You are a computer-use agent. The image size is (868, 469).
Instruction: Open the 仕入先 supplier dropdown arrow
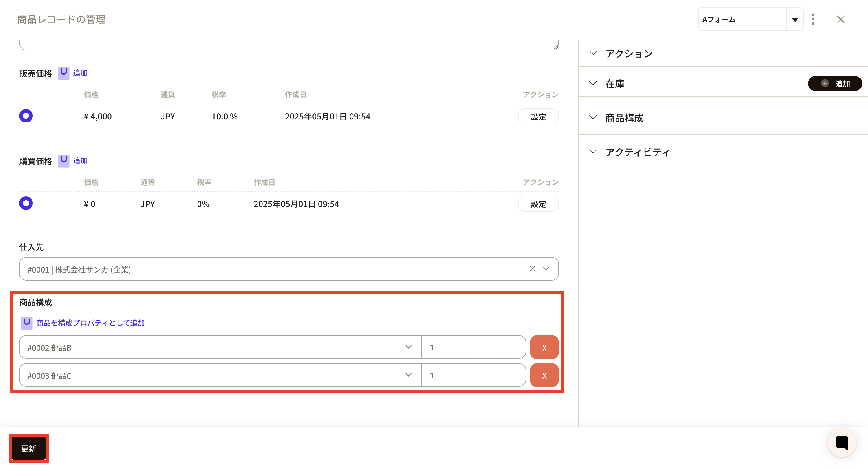pos(546,269)
